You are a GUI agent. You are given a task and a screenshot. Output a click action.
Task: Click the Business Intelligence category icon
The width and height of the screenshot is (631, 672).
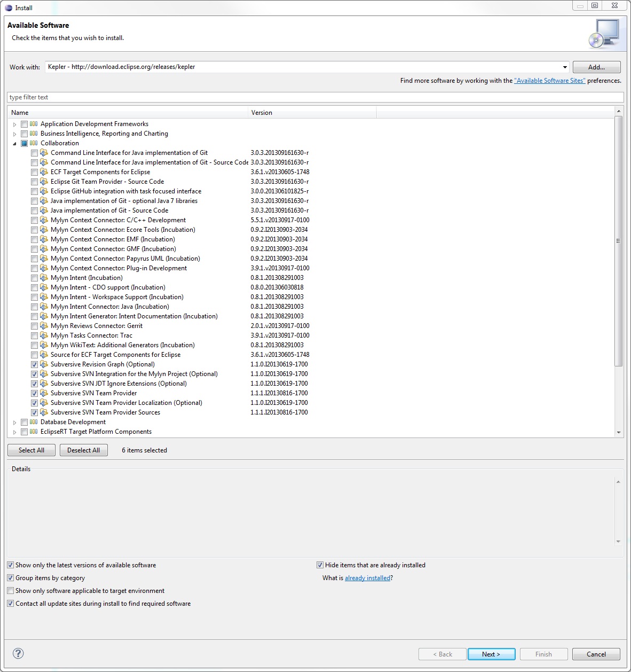click(34, 134)
